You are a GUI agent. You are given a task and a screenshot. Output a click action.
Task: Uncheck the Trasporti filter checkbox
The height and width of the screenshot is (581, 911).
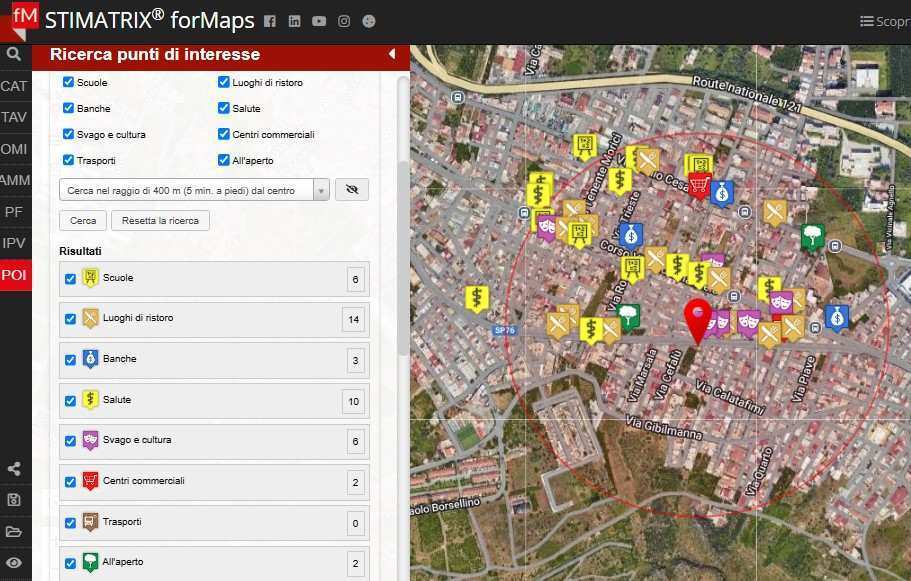68,160
